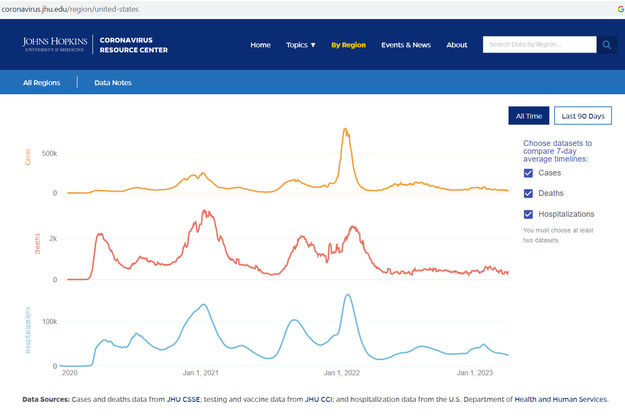The height and width of the screenshot is (417, 625).
Task: Open Events & News page
Action: 406,45
